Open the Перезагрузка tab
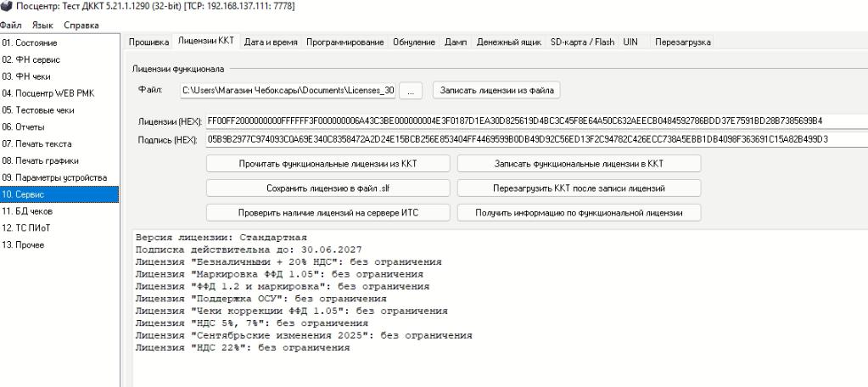Screen dimensions: 868x387 (682, 42)
